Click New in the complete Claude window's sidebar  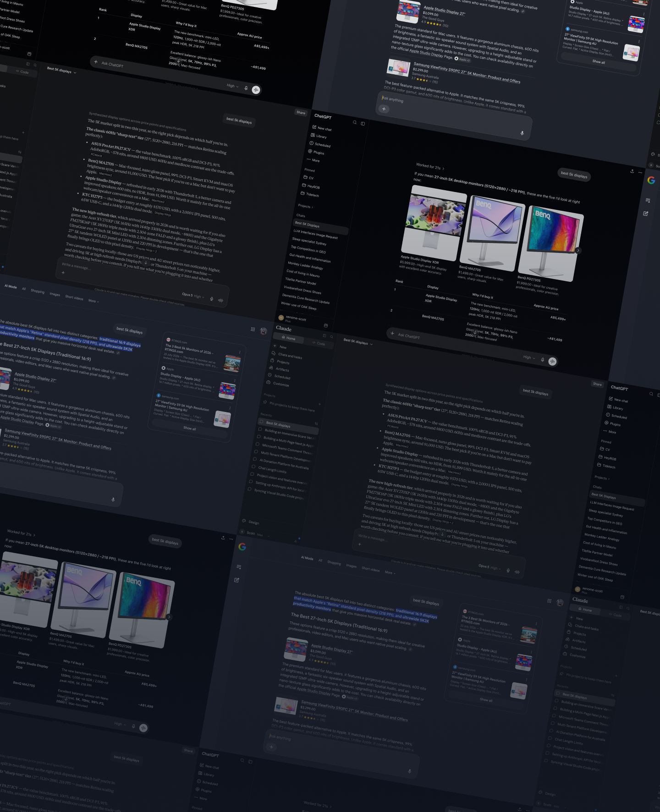279,347
